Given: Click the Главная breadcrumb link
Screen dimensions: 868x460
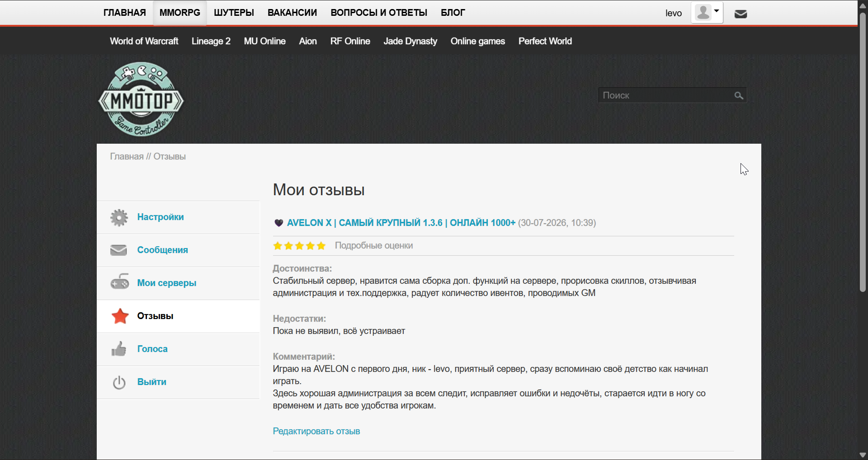Looking at the screenshot, I should [x=127, y=156].
